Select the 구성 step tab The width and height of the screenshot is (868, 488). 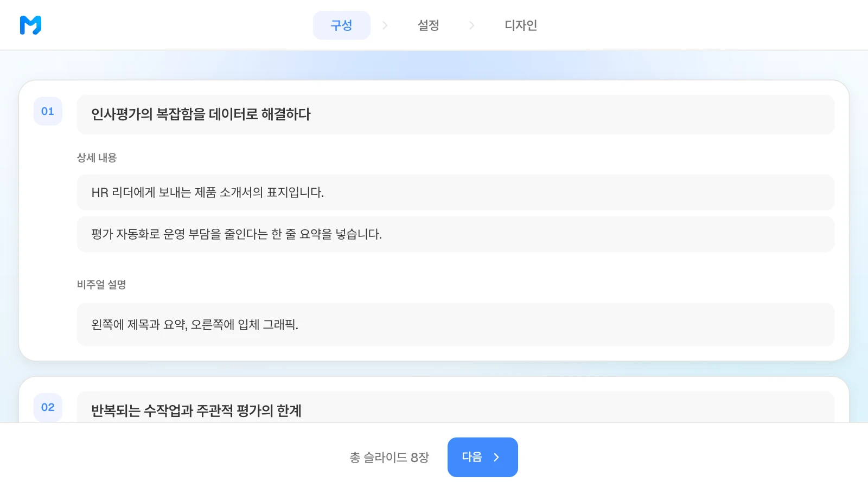(x=342, y=25)
